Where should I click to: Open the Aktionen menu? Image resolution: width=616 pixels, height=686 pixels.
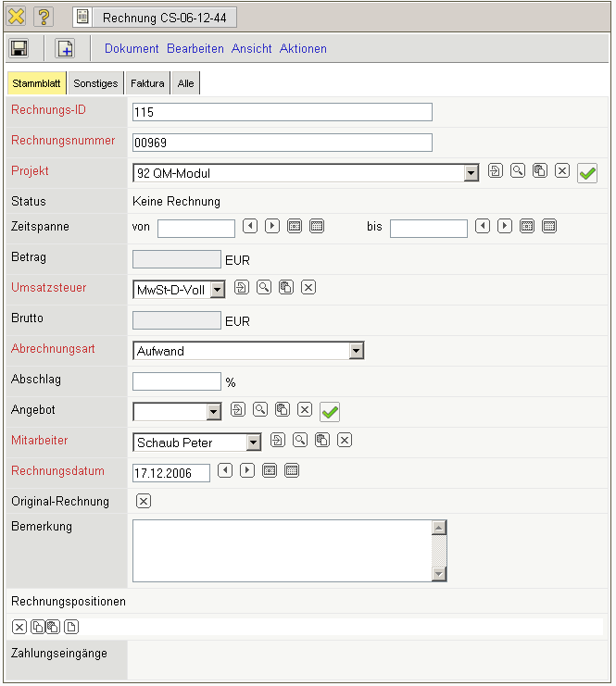pyautogui.click(x=303, y=48)
